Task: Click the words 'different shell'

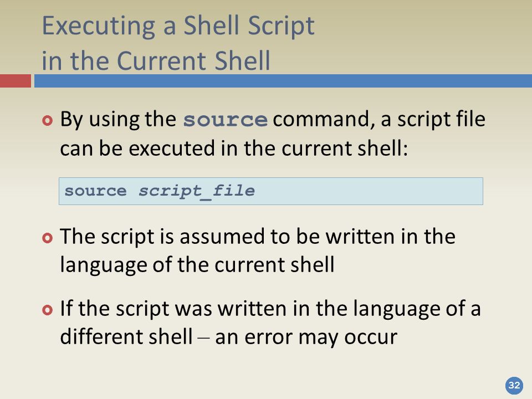Action: 126,336
